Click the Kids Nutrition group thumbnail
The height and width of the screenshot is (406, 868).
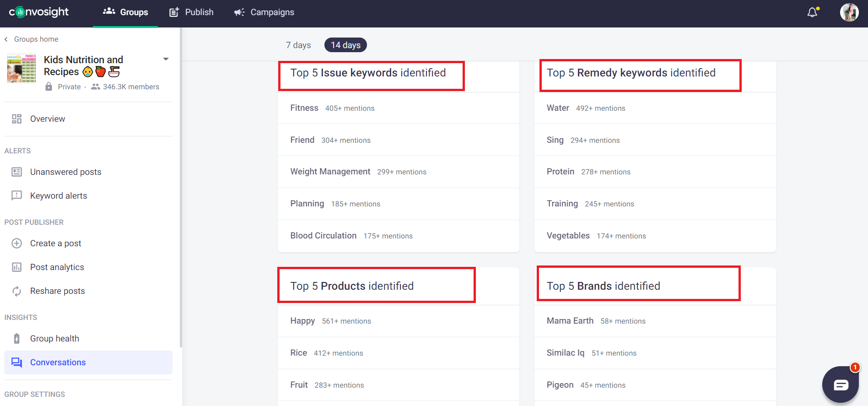(22, 69)
